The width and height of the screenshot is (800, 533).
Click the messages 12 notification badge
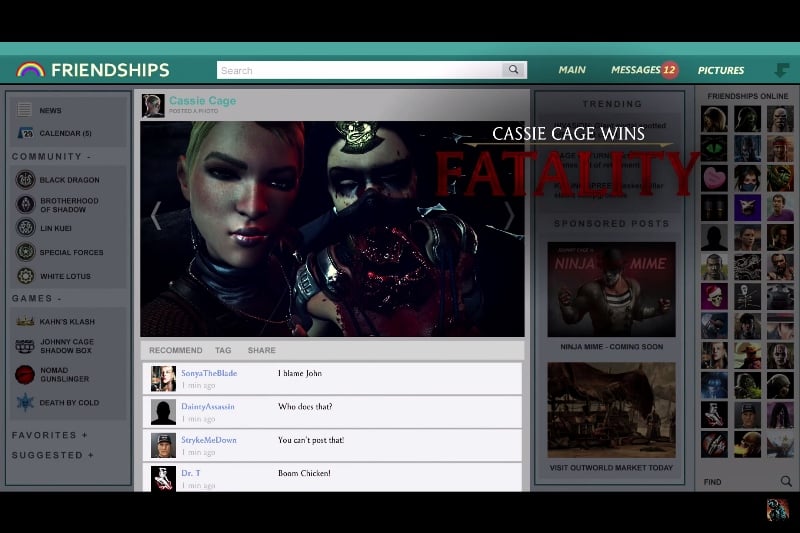coord(669,70)
